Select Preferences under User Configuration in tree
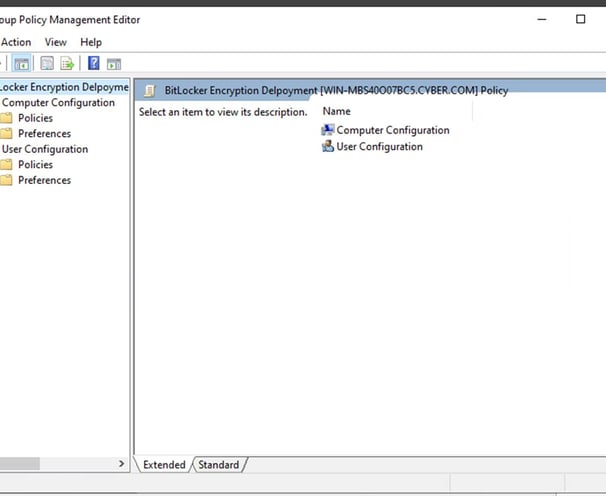 click(44, 180)
